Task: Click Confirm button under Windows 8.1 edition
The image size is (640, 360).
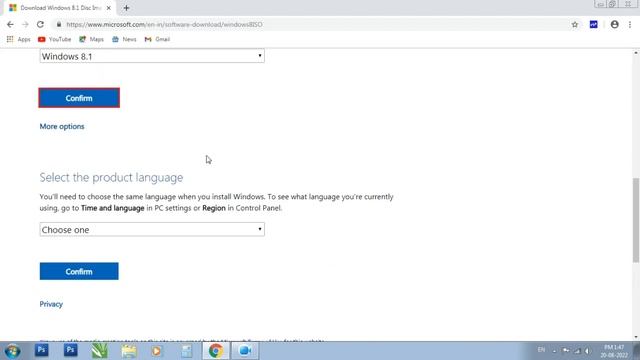Action: [79, 98]
